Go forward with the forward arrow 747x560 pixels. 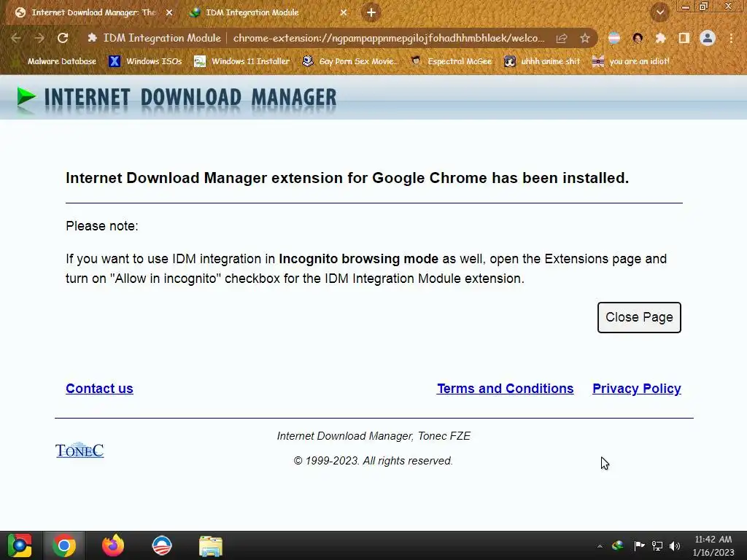pos(39,38)
